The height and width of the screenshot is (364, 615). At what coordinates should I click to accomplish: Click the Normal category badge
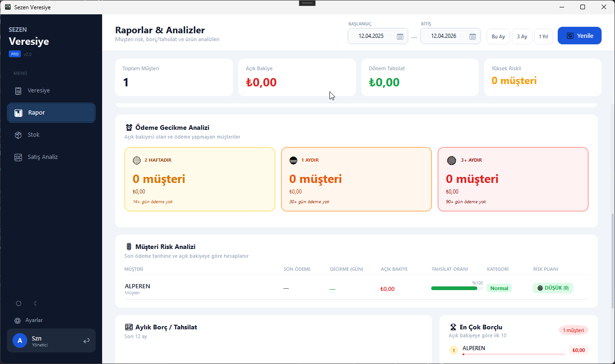tap(499, 288)
